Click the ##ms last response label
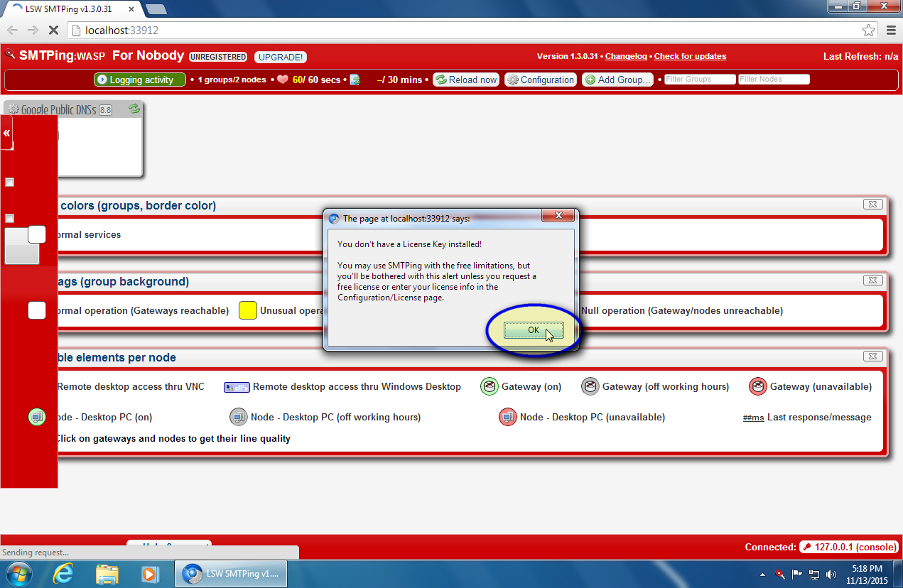 pos(753,418)
